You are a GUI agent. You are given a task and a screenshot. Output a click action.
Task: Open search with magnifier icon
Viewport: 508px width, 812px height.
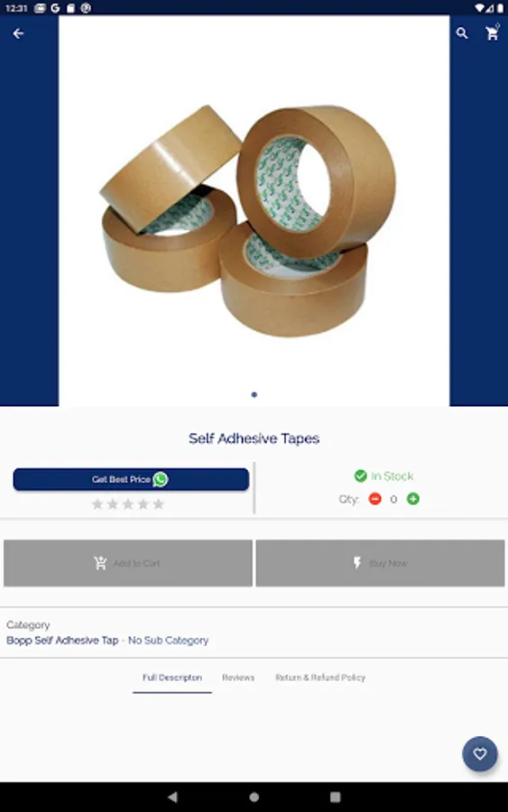point(462,33)
